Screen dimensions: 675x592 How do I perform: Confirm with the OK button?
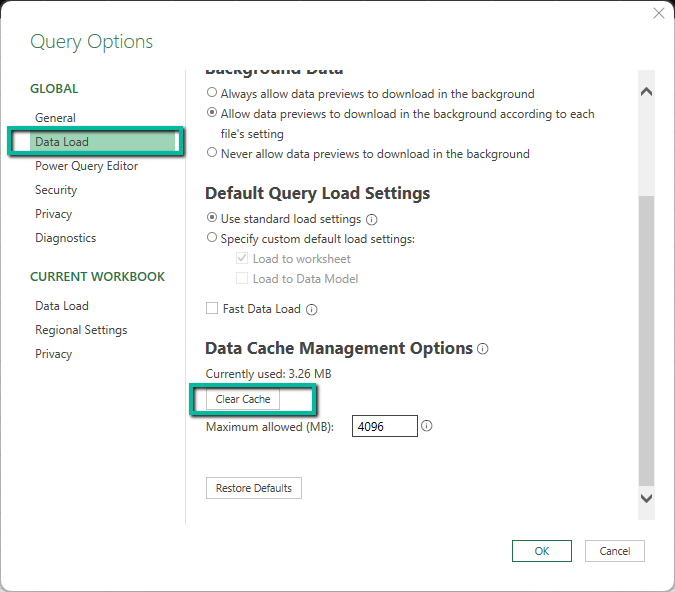(542, 551)
